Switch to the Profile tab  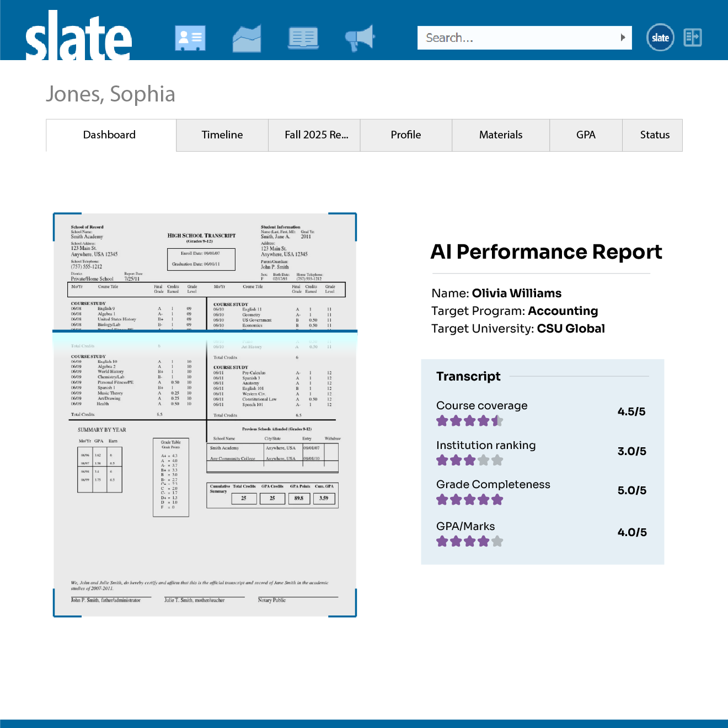pos(406,135)
